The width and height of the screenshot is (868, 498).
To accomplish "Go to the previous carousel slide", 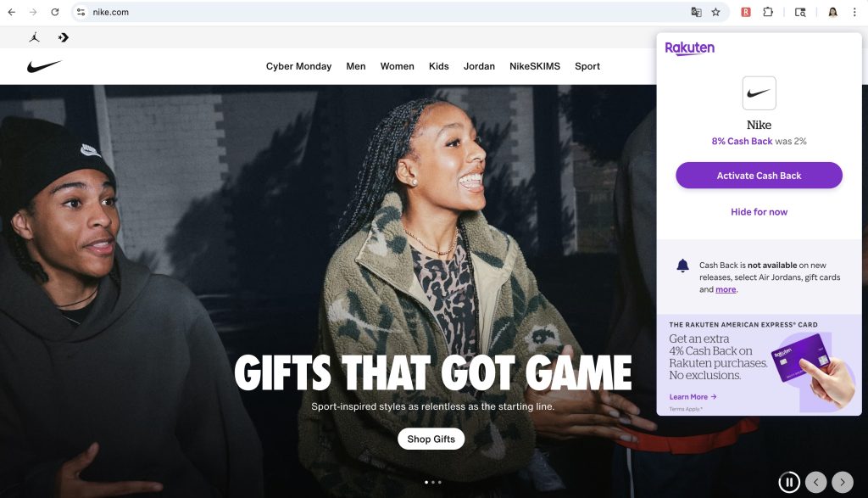I will click(816, 482).
